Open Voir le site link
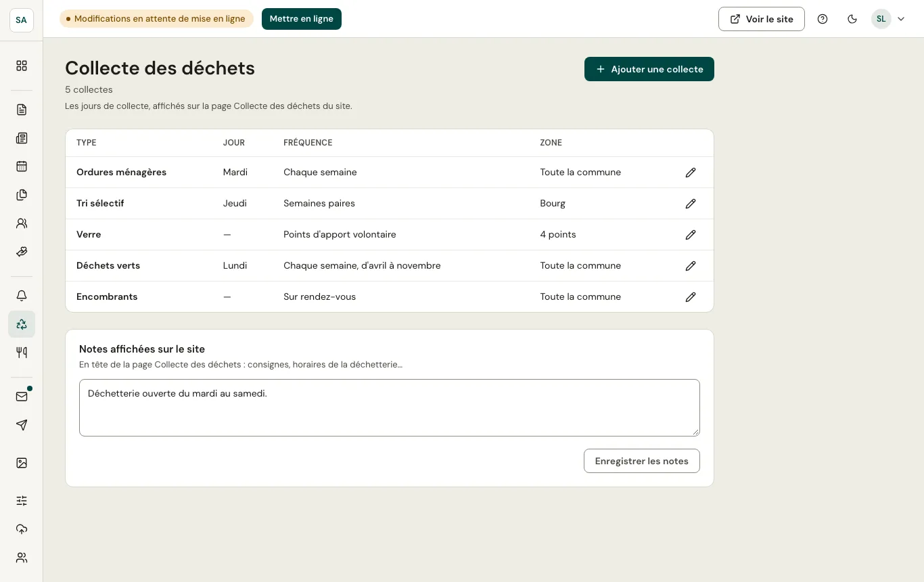 762,19
